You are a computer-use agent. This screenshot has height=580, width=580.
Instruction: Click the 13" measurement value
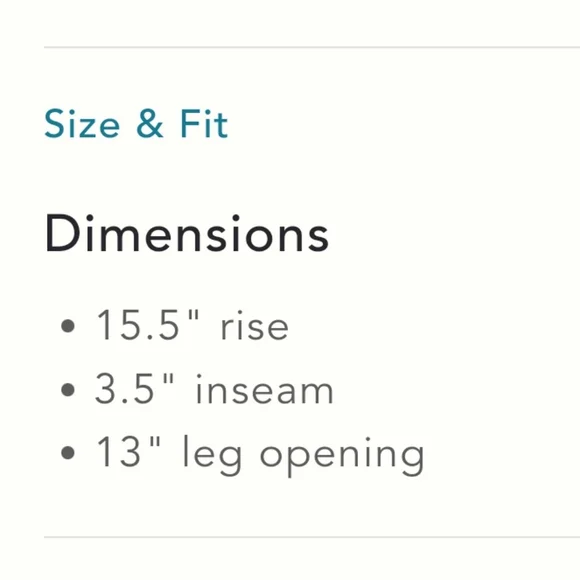[128, 451]
